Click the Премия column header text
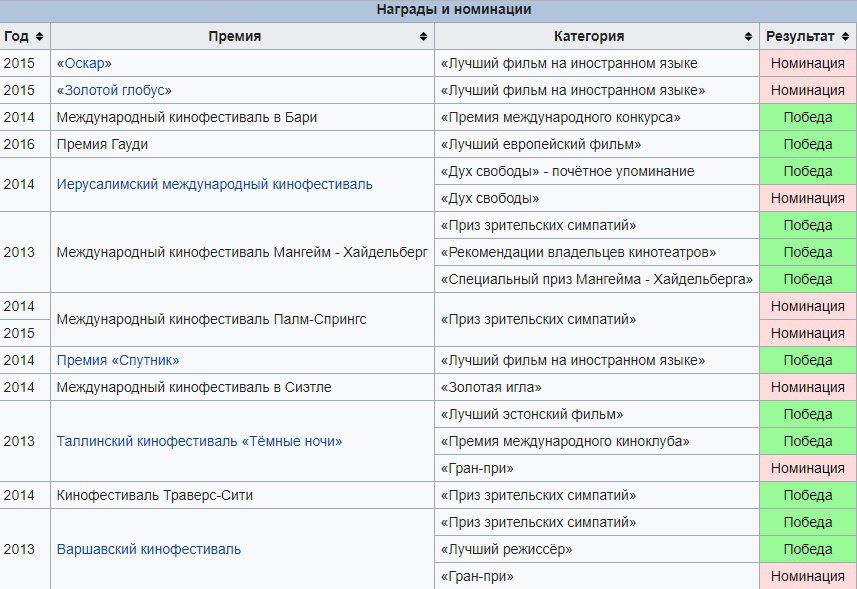Screen dimensions: 857x589 (x=234, y=37)
